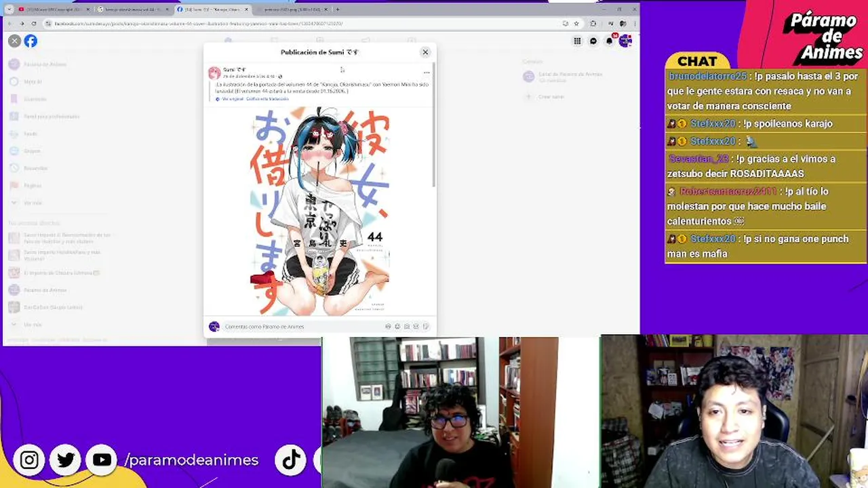Open the YouTube icon in the stream overlay

(102, 460)
